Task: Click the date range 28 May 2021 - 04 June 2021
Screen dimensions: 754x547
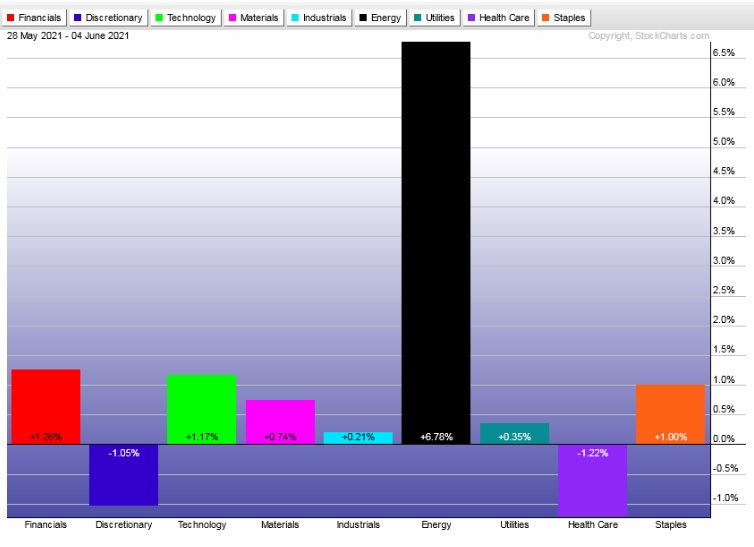Action: 68,36
